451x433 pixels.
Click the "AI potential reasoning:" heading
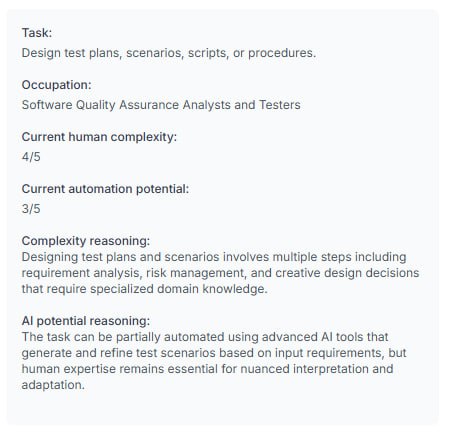(x=86, y=321)
